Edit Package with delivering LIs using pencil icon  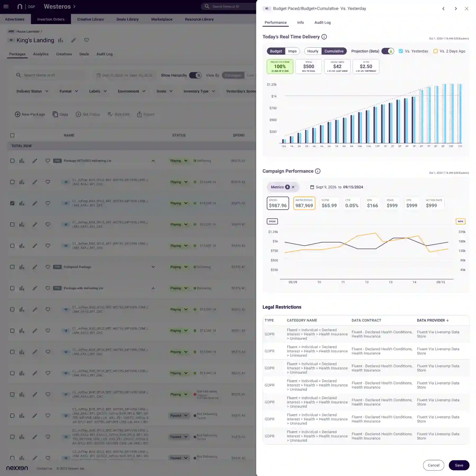tap(35, 288)
